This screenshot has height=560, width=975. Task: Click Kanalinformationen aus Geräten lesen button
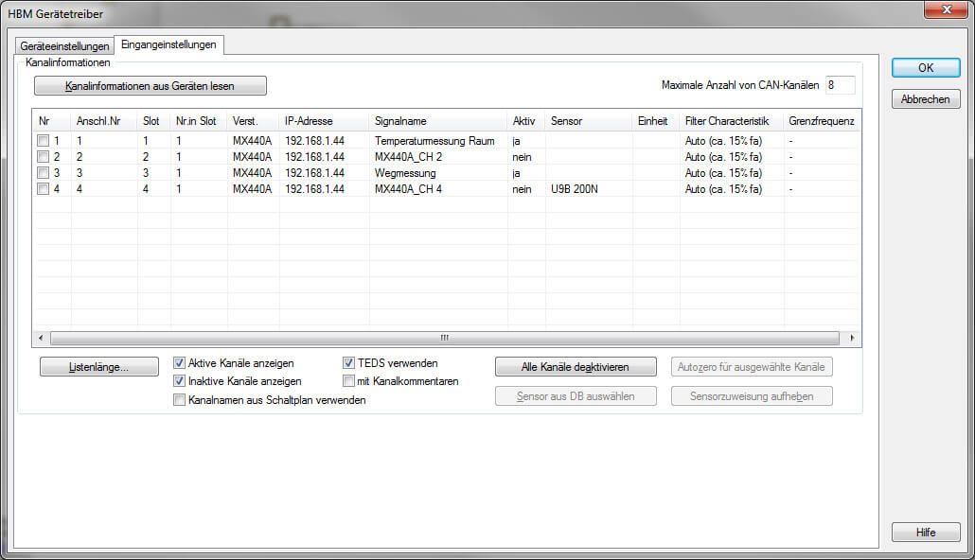pos(151,86)
